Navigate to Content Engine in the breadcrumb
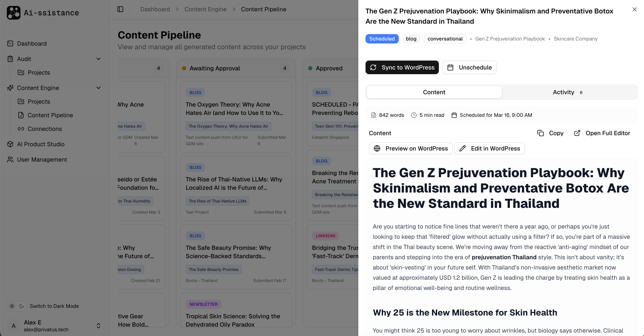644x336 pixels. [206, 9]
